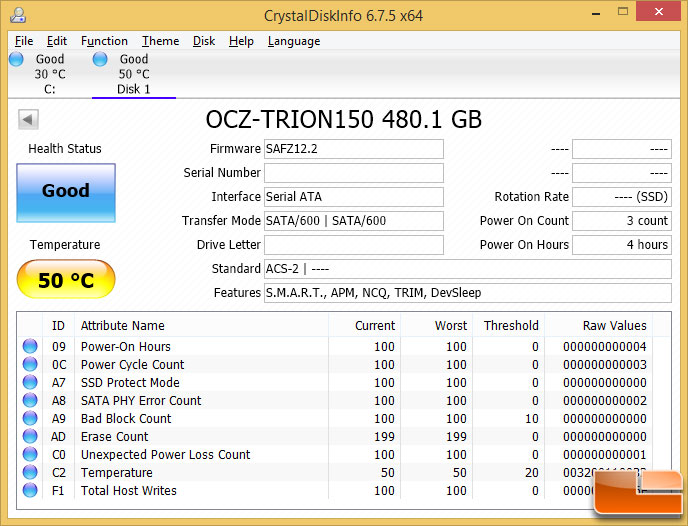Screen dimensions: 688x526
Task: Open the Edit menu
Action: (57, 41)
